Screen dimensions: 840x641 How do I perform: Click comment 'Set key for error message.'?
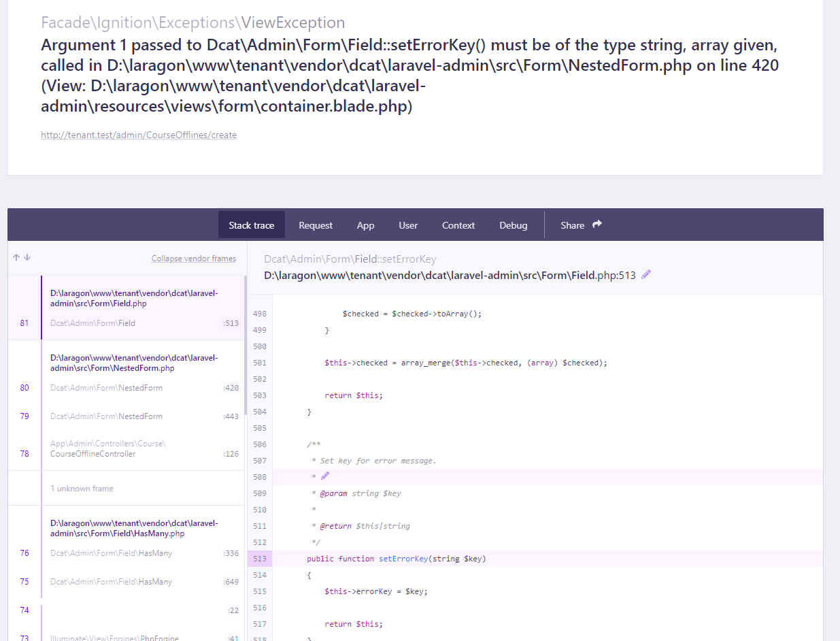(x=378, y=461)
